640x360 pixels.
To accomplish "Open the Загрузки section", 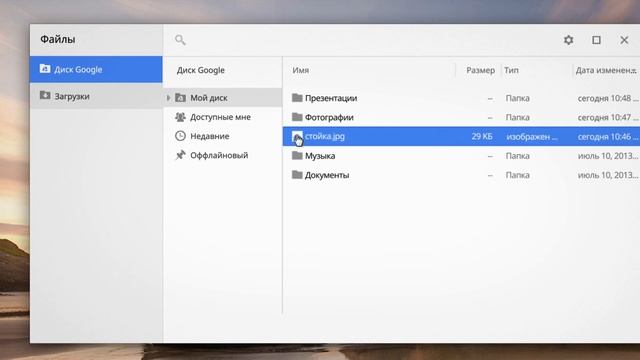I will [x=96, y=96].
